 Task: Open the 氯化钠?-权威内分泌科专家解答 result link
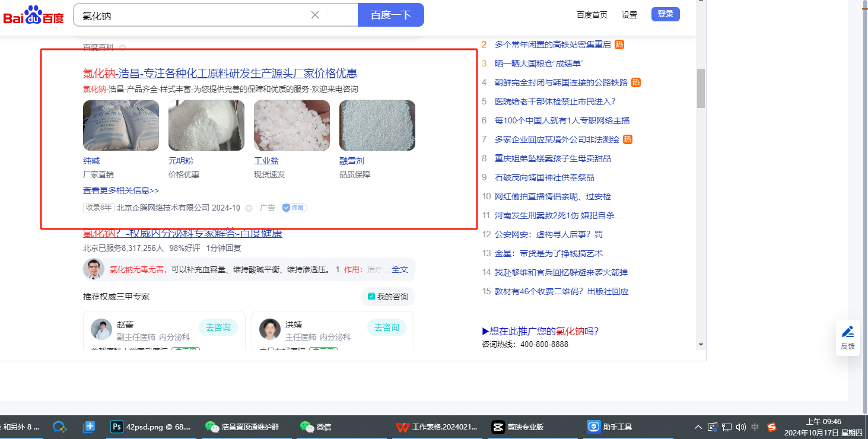tap(183, 233)
